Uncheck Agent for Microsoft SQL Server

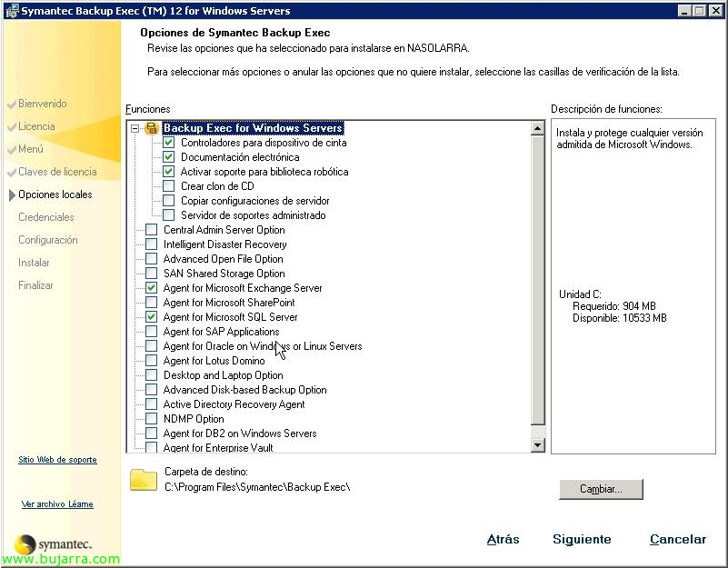[x=152, y=317]
